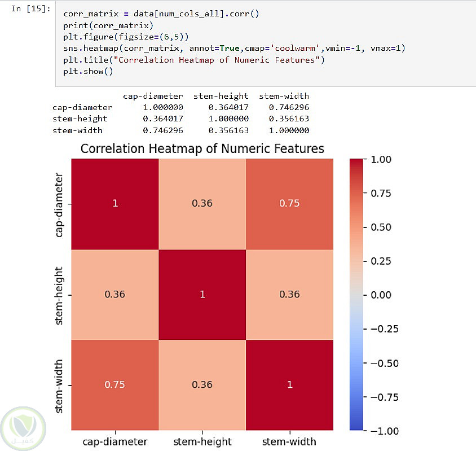The width and height of the screenshot is (476, 451).
Task: Click the top-right heatmap cell showing 0.75
Action: pos(289,203)
